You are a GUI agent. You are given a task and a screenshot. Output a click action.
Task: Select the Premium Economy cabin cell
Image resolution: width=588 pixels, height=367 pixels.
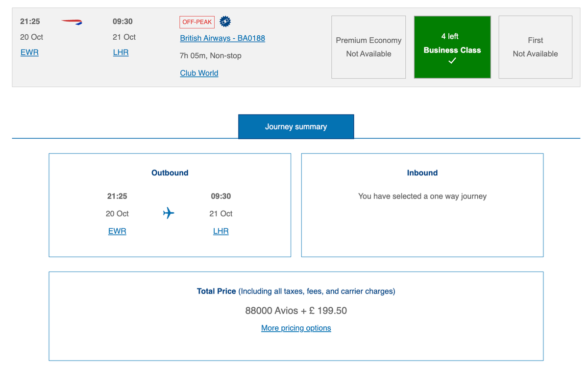click(368, 47)
